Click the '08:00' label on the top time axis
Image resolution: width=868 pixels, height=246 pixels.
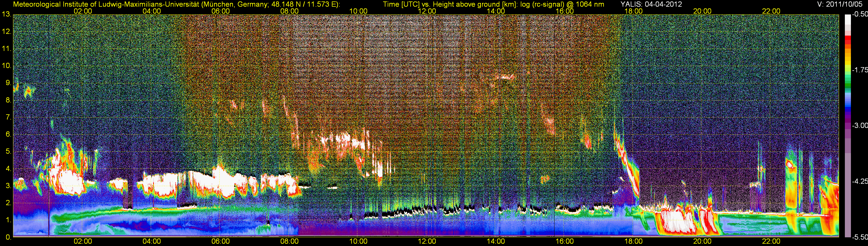coord(289,11)
